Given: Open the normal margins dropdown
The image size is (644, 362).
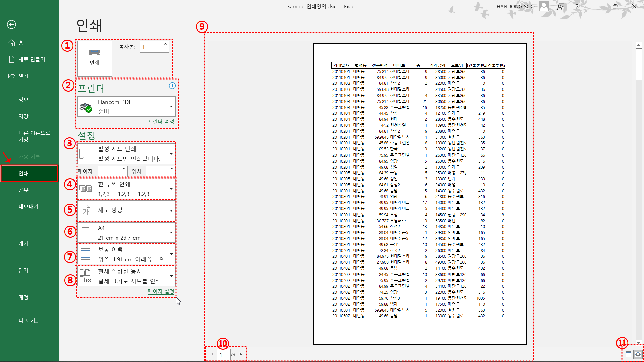Looking at the screenshot, I should (x=127, y=254).
